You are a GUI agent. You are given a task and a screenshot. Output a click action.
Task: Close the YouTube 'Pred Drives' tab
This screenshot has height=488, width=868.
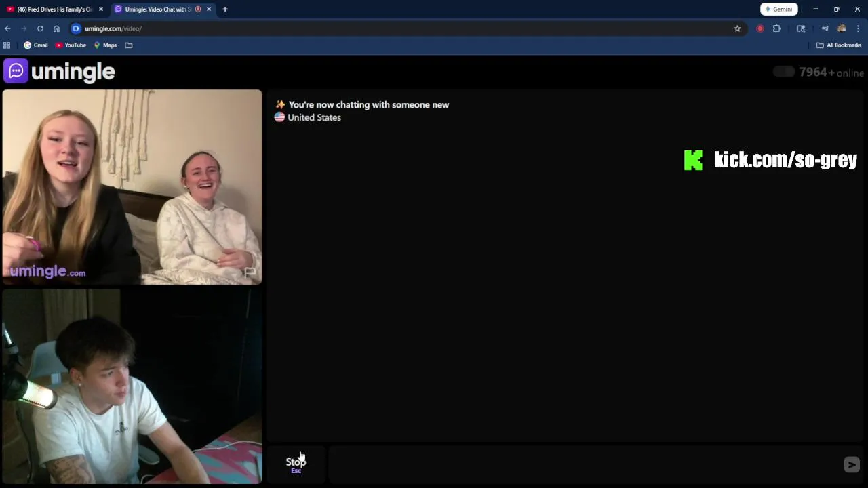101,9
